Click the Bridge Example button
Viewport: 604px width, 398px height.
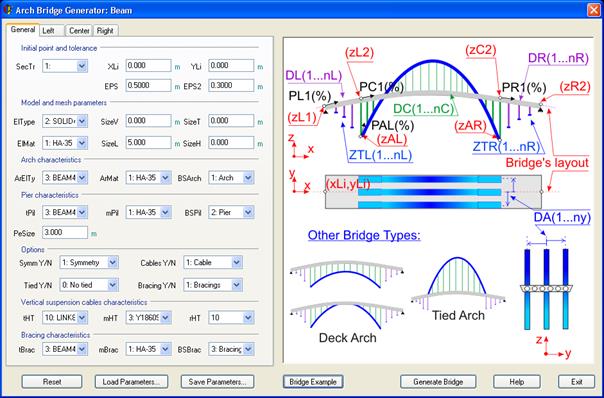313,382
